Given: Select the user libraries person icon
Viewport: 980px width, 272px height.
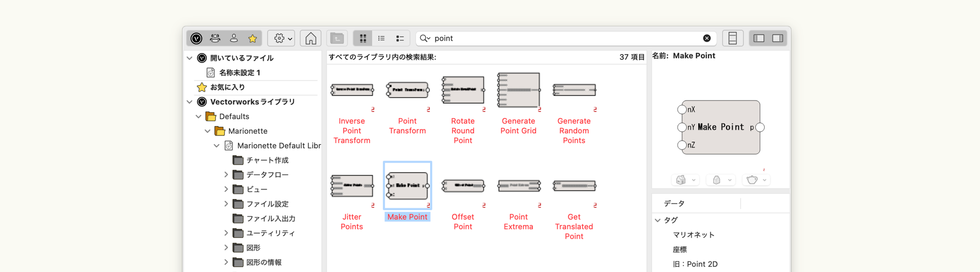Looking at the screenshot, I should [x=234, y=38].
